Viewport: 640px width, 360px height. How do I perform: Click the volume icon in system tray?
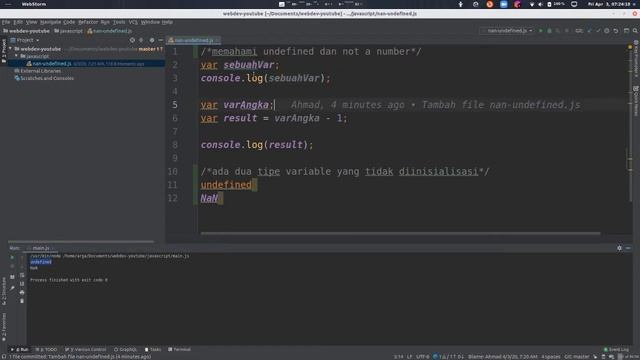(540, 4)
